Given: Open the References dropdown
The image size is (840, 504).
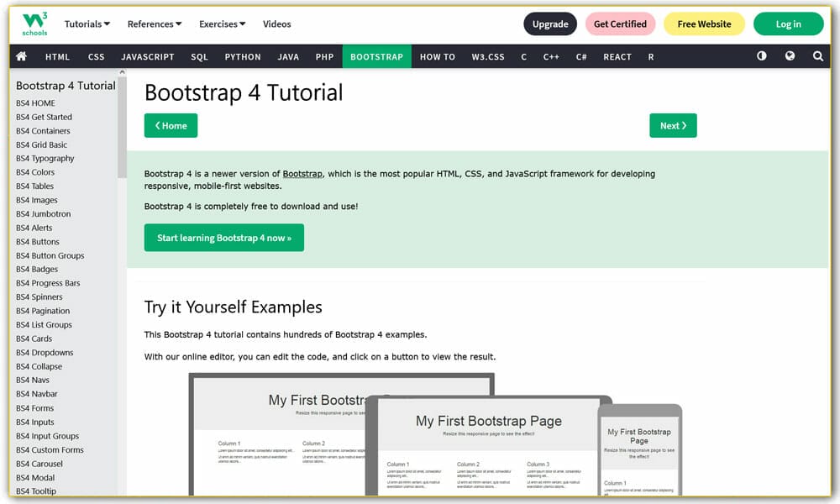Looking at the screenshot, I should click(154, 24).
